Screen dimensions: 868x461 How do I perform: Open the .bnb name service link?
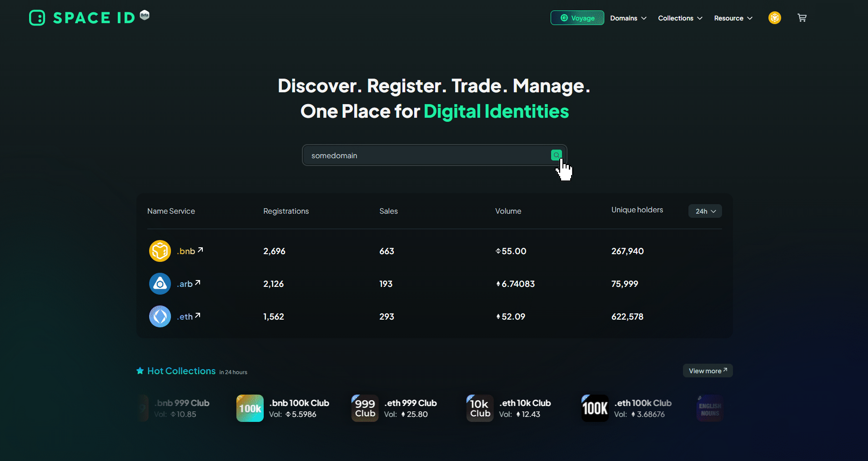pos(190,251)
